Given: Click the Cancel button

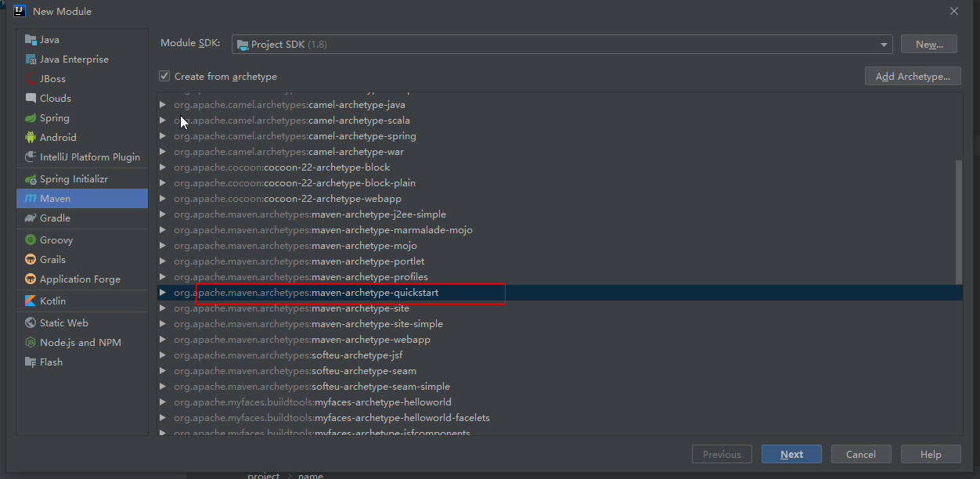Looking at the screenshot, I should click(861, 455).
